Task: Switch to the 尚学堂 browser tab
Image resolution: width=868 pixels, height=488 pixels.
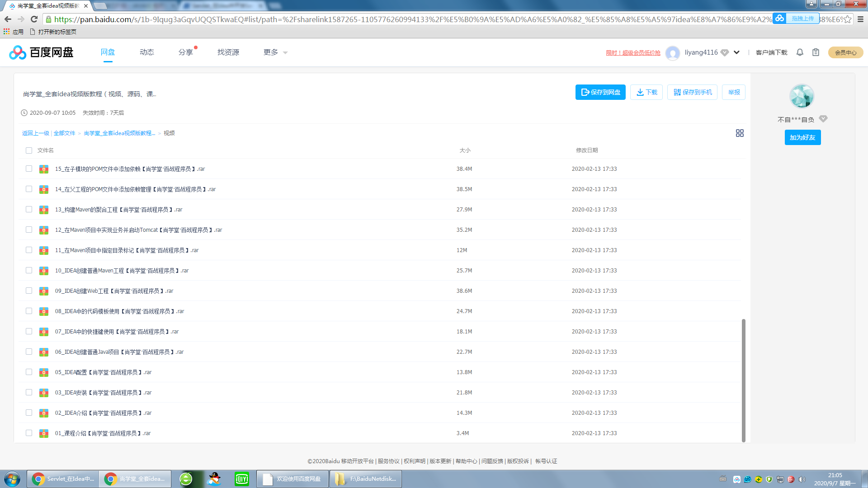Action: 47,6
